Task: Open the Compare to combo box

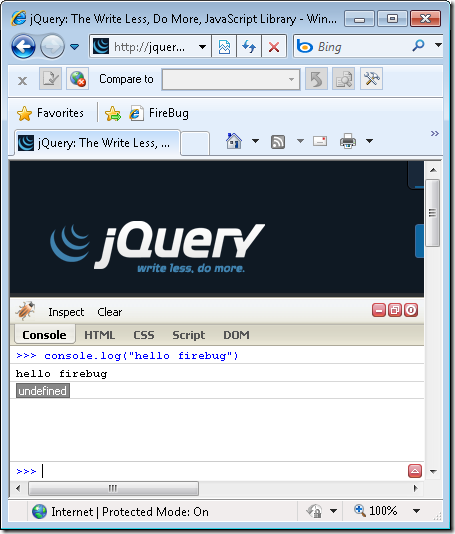Action: click(x=231, y=79)
